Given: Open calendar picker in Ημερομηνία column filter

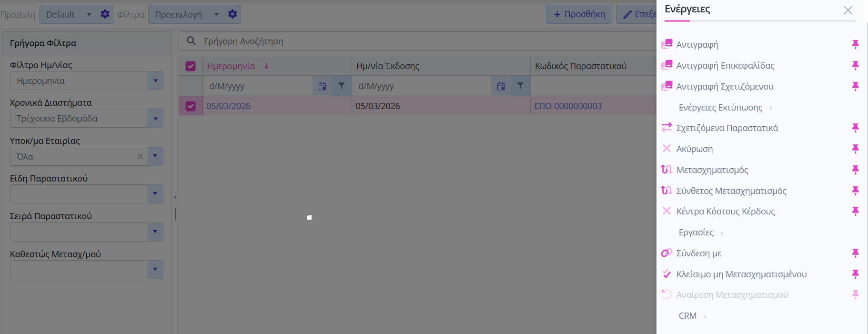Looking at the screenshot, I should [323, 86].
